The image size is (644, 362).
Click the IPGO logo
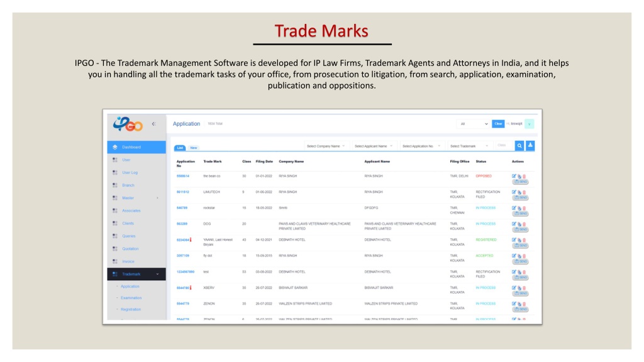point(128,124)
